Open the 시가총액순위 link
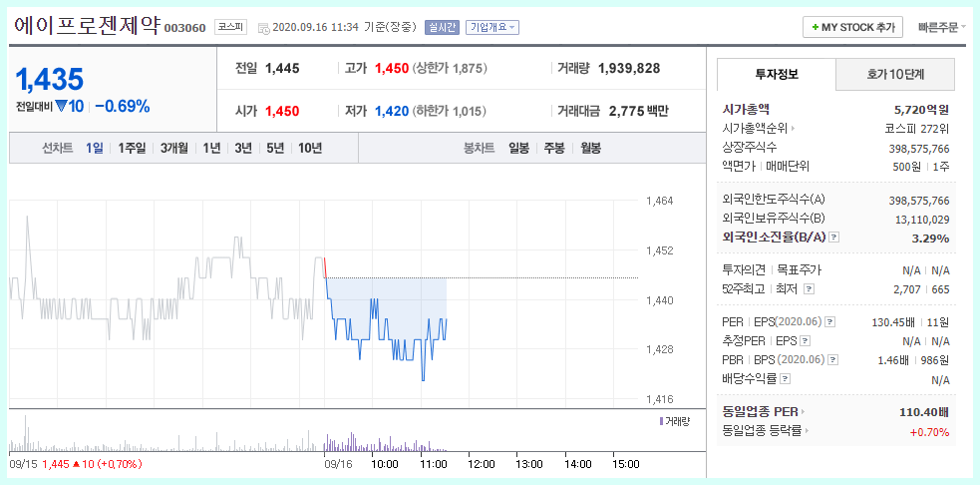The width and height of the screenshot is (980, 485). tap(755, 129)
